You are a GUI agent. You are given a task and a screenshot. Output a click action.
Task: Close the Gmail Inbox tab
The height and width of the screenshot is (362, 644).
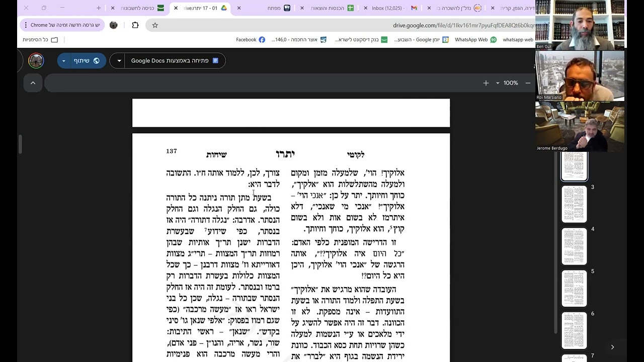click(365, 8)
